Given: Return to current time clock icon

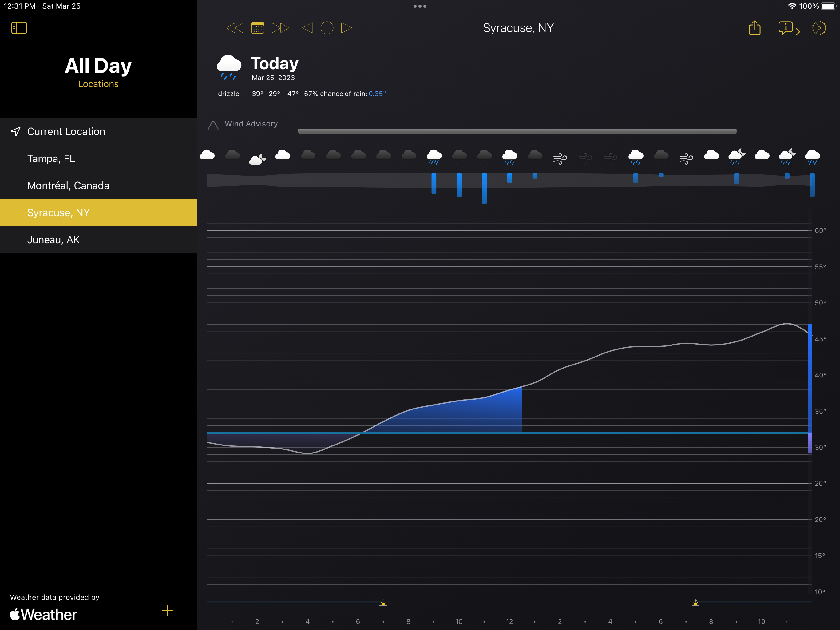Looking at the screenshot, I should tap(327, 28).
